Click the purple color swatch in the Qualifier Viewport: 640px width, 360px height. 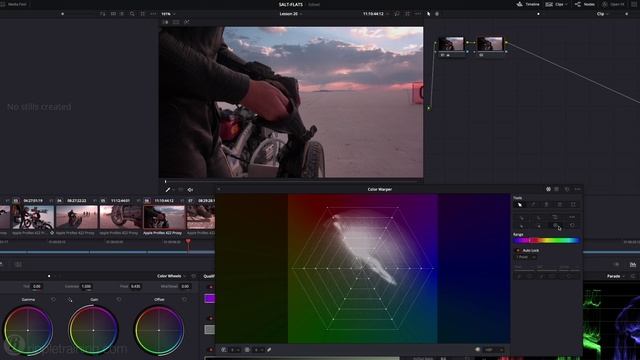click(209, 299)
